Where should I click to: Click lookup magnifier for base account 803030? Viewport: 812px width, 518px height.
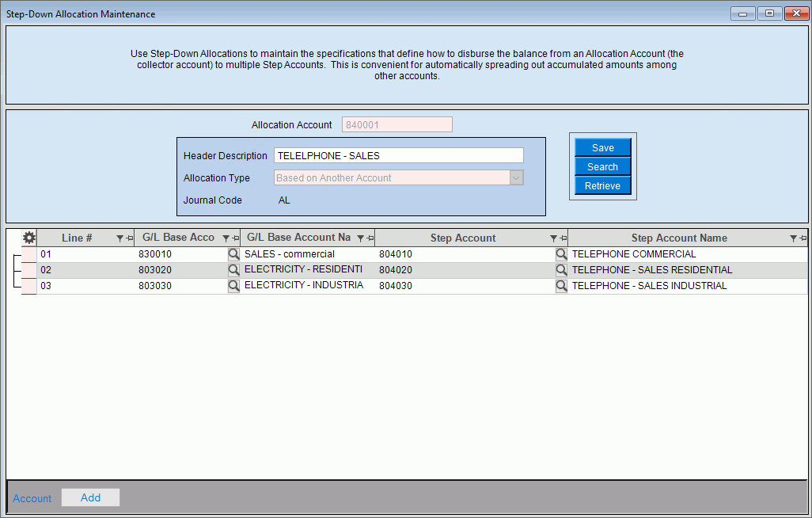click(x=233, y=286)
